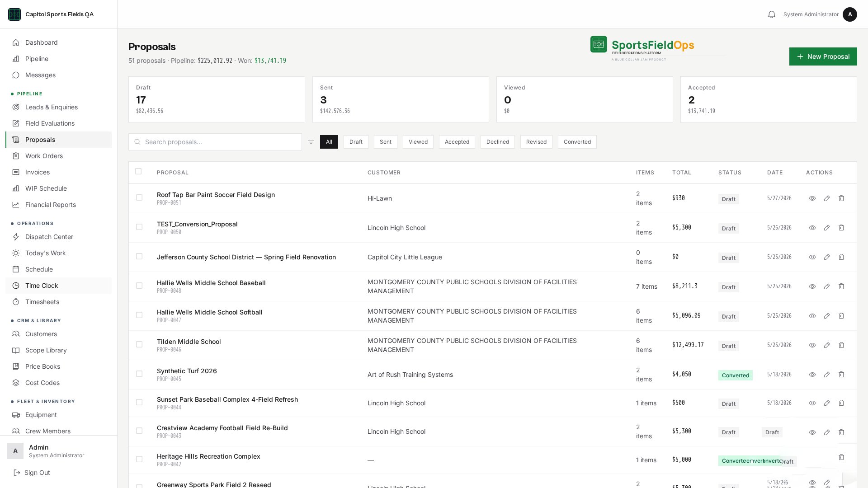This screenshot has height=488, width=868.
Task: View the TEST_Conversion_Proposal with the eye icon
Action: pos(812,228)
